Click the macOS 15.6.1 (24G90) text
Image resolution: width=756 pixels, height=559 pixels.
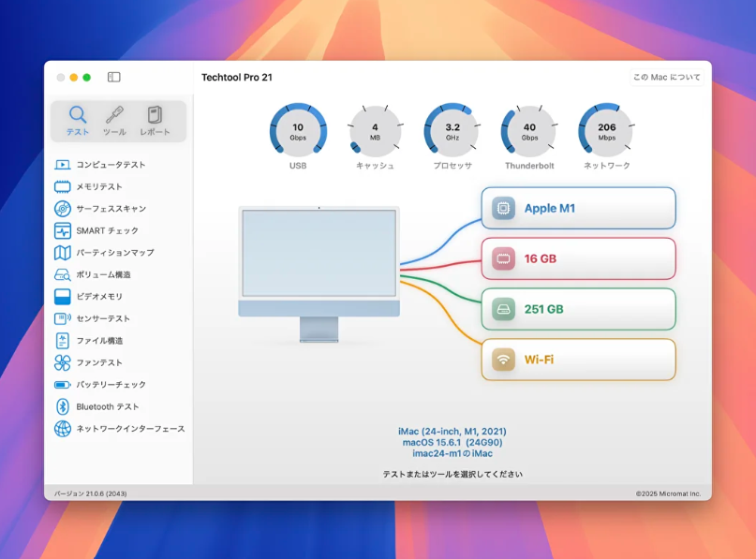pos(452,442)
